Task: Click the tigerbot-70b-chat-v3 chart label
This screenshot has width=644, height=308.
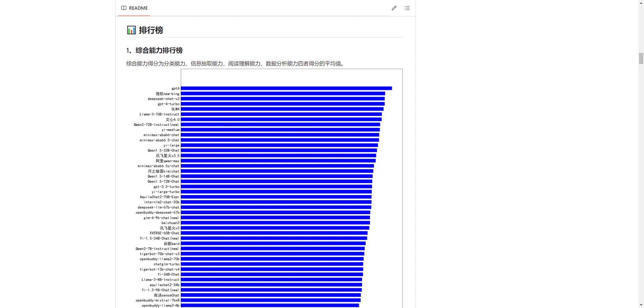Action: click(159, 254)
